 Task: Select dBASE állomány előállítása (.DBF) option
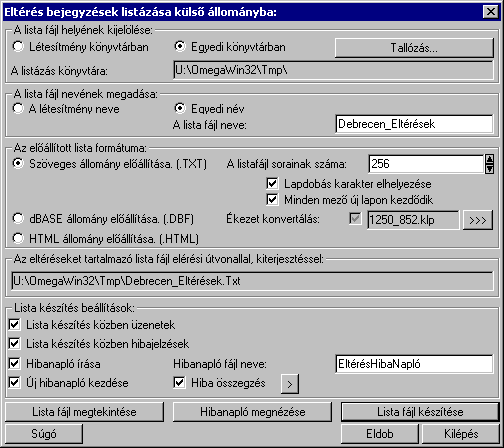tap(18, 219)
